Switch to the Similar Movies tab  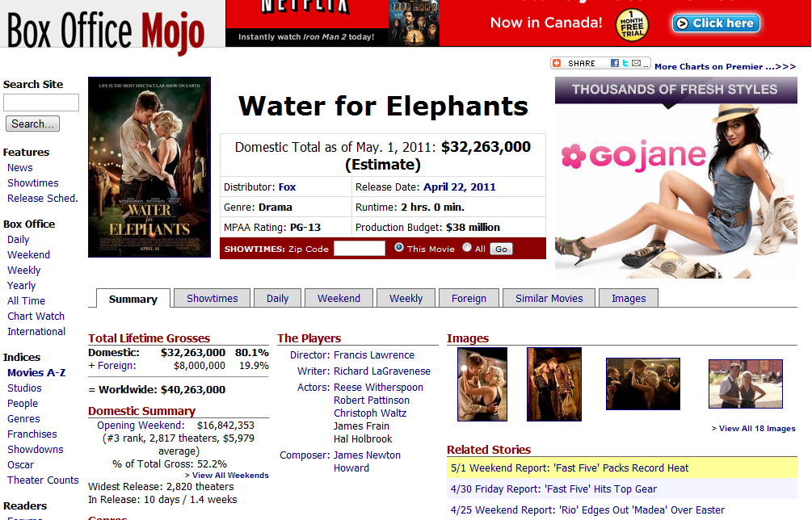coord(549,299)
